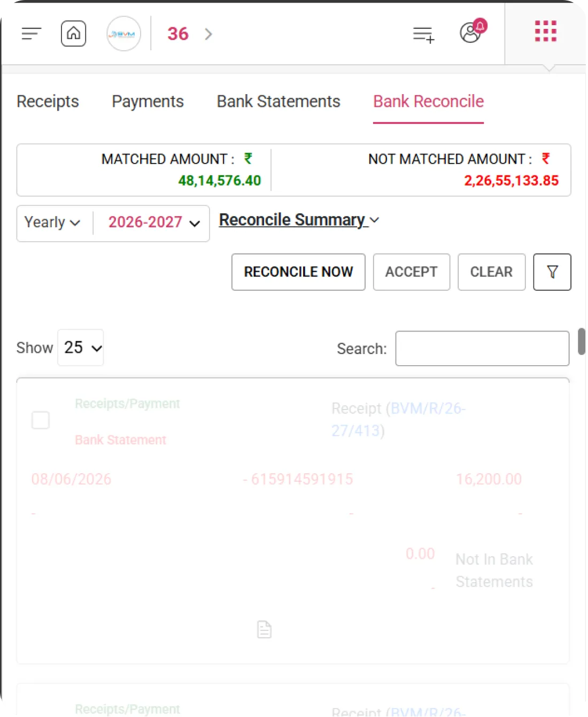The image size is (588, 717).
Task: Open the Bank Statements tab
Action: [278, 102]
